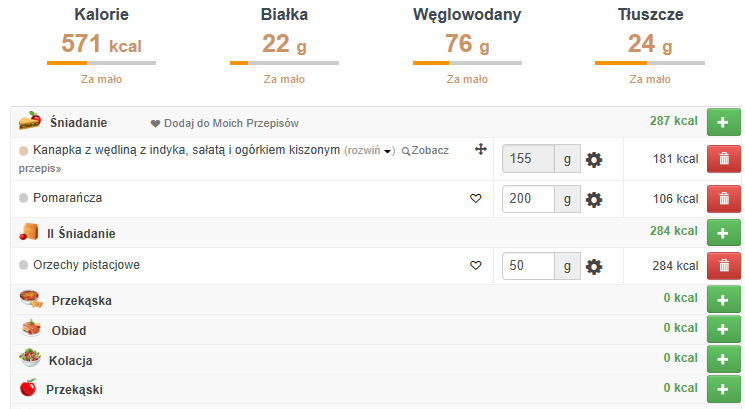
Task: Add a product to Kolacja with plus
Action: (722, 359)
